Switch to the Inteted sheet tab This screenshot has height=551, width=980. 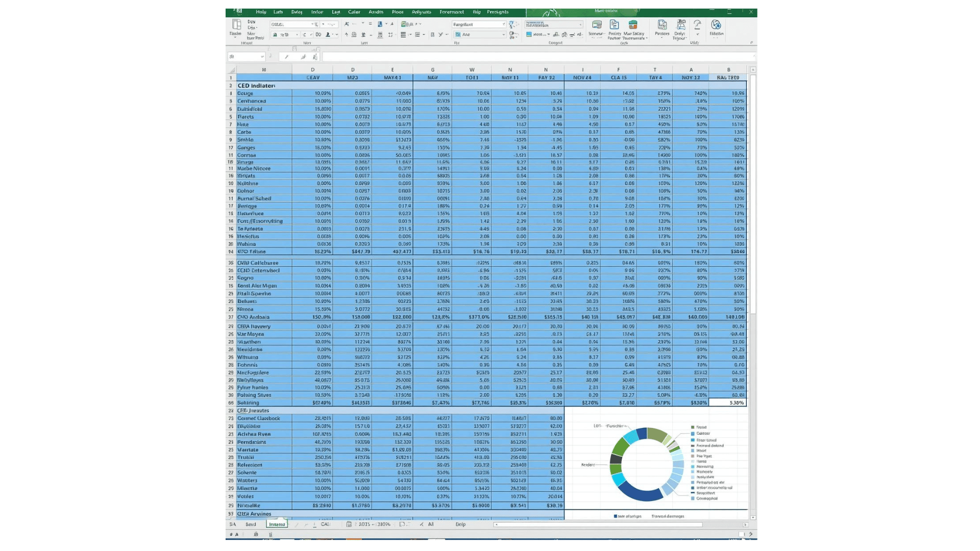point(277,524)
